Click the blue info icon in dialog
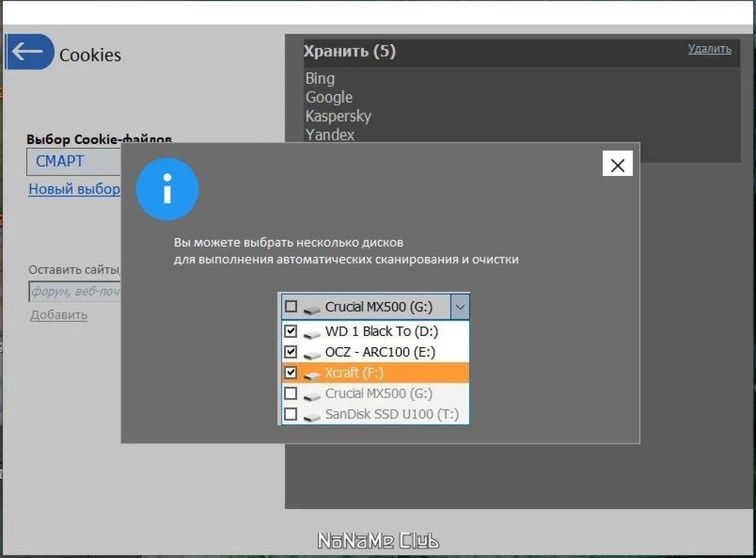This screenshot has height=558, width=756. 167,190
